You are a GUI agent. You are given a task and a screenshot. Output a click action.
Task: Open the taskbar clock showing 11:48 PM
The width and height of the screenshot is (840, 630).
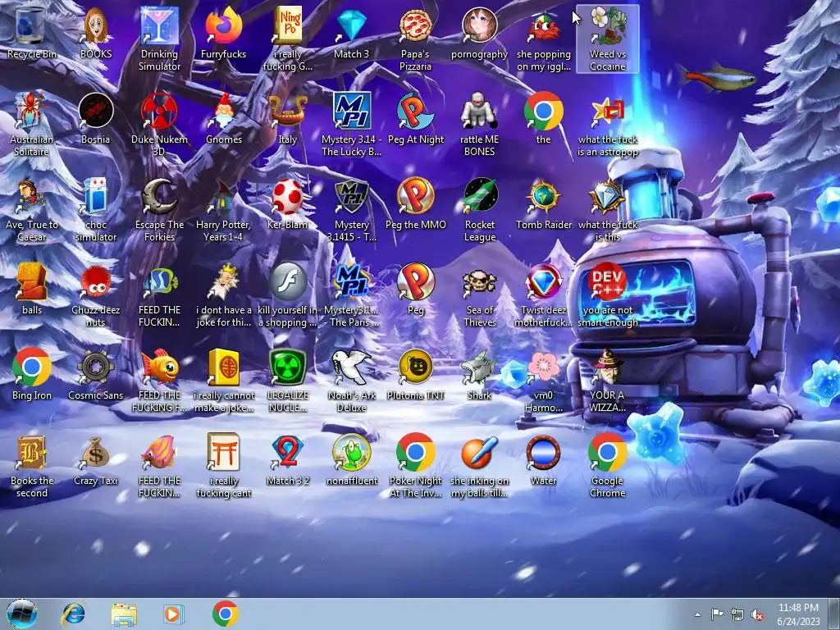click(798, 614)
